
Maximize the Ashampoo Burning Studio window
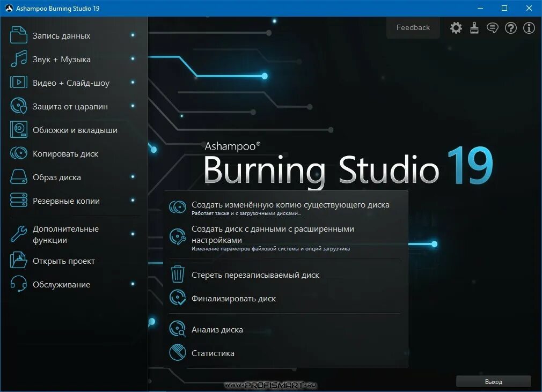point(504,8)
